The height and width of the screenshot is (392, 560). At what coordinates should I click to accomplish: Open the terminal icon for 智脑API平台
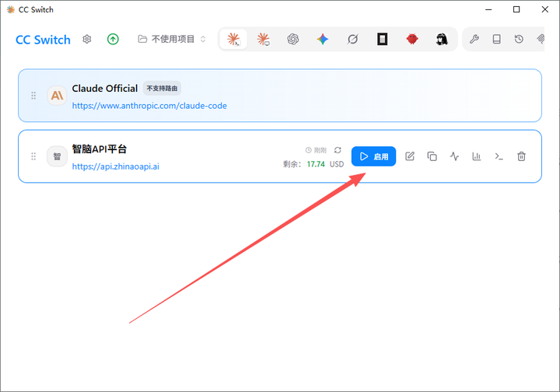[499, 156]
